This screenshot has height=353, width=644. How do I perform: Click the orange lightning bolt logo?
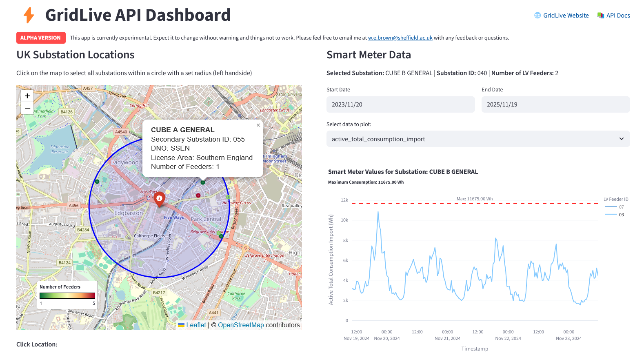click(x=29, y=16)
